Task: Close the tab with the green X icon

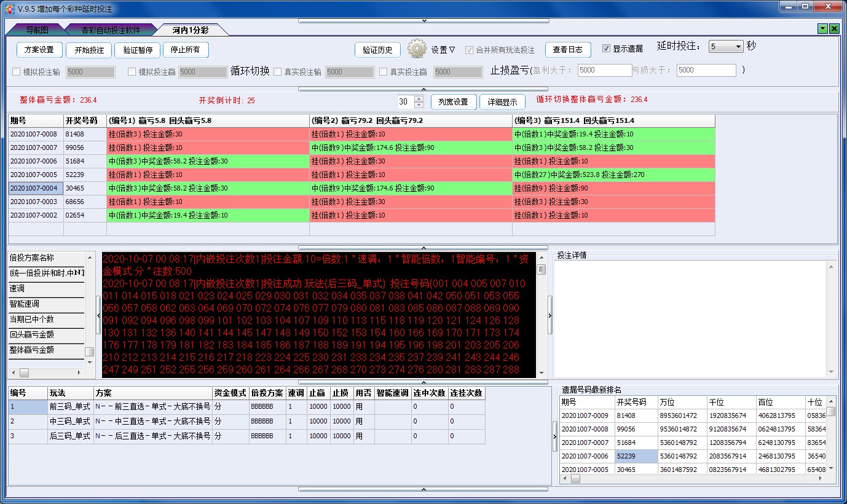Action: 834,29
